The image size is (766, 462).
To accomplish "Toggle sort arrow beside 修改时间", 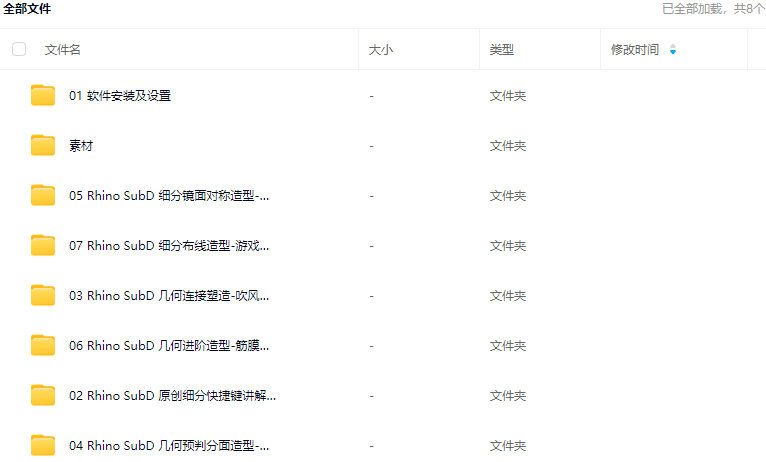I will coord(673,50).
